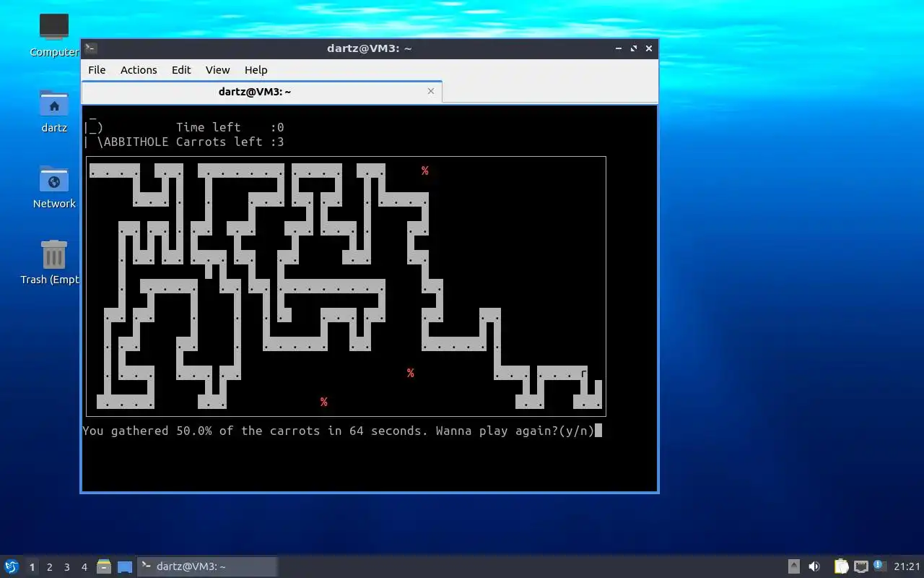Select the dartz@VM3 taskbar window button
Image resolution: width=924 pixels, height=578 pixels.
[207, 566]
